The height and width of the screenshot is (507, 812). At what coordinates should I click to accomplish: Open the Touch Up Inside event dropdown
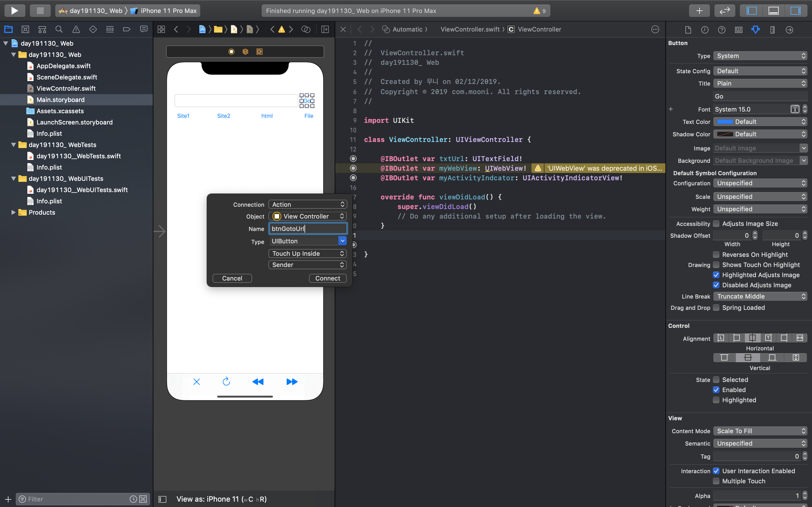click(x=307, y=253)
